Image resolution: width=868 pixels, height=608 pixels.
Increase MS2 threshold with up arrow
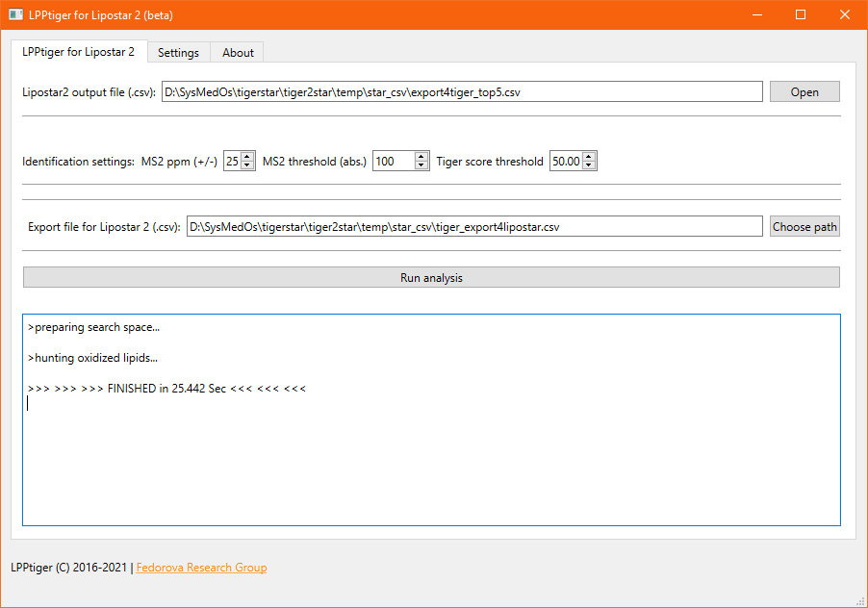click(421, 156)
